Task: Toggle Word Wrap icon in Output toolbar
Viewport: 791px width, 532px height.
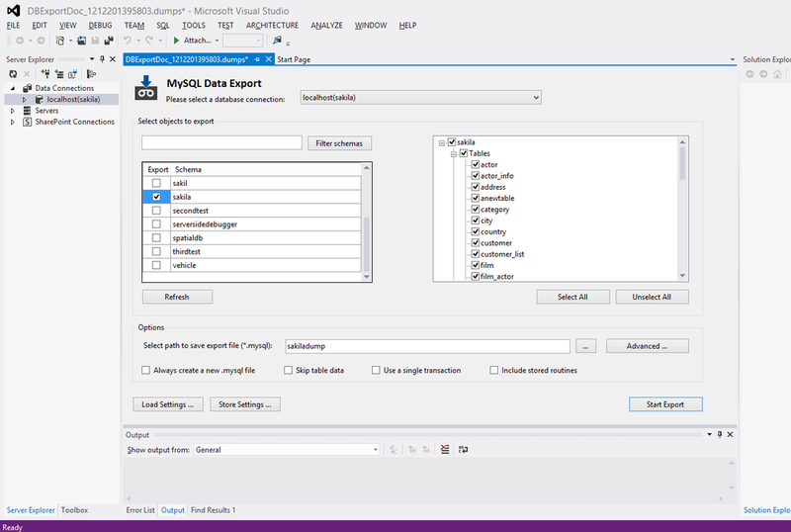Action: click(x=463, y=449)
